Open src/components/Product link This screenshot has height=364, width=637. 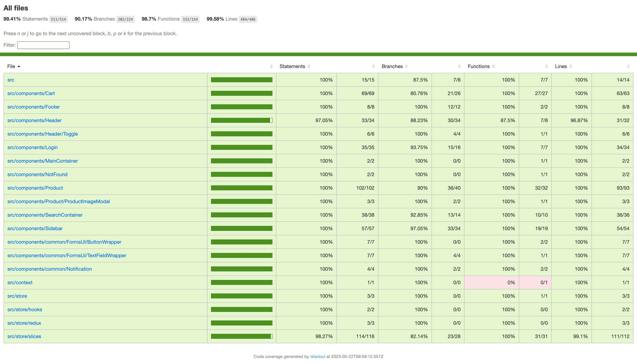coord(35,188)
